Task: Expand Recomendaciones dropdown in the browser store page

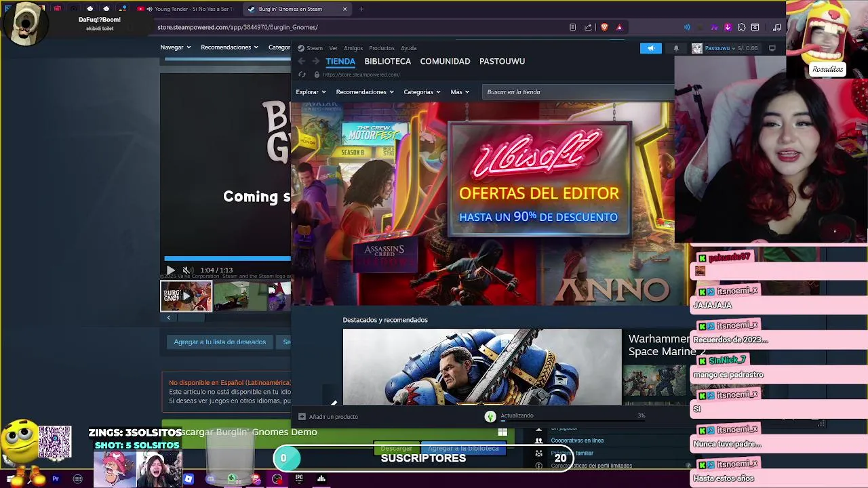Action: (229, 47)
